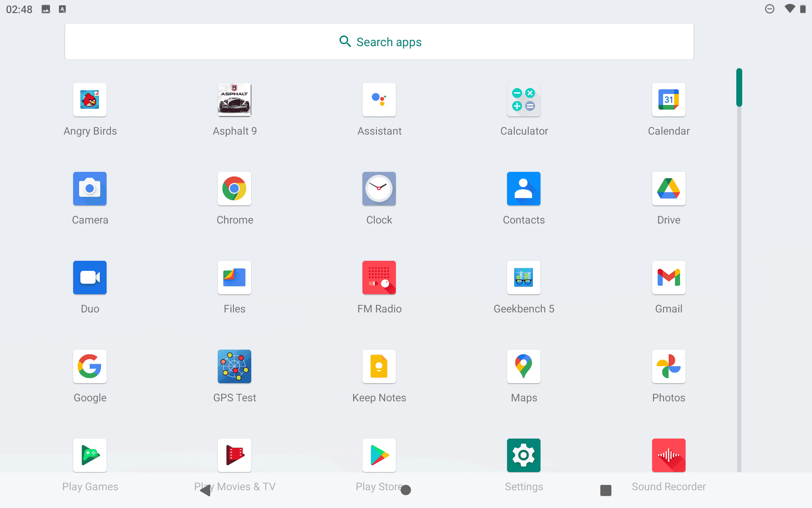Open Chrome browser
Image resolution: width=812 pixels, height=508 pixels.
(x=234, y=189)
